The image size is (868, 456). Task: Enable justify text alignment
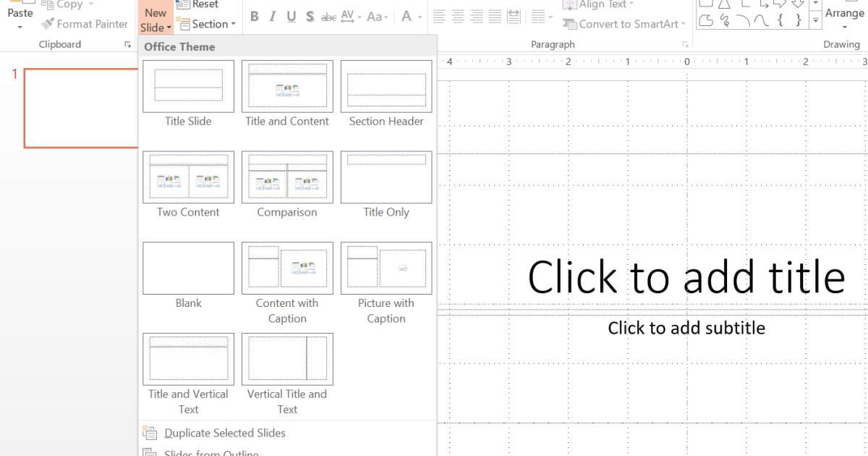495,16
